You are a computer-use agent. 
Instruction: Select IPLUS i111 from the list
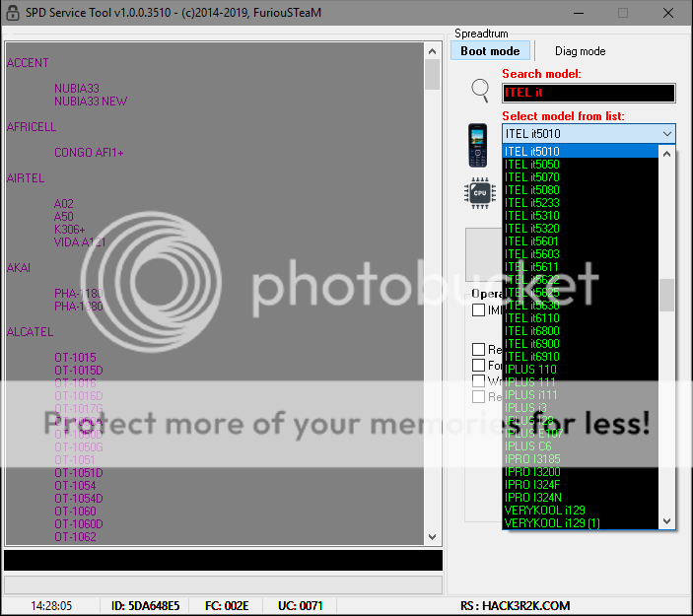pos(581,395)
